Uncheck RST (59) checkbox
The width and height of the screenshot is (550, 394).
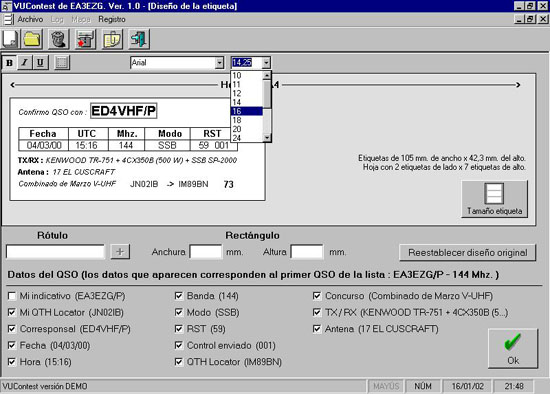click(179, 329)
